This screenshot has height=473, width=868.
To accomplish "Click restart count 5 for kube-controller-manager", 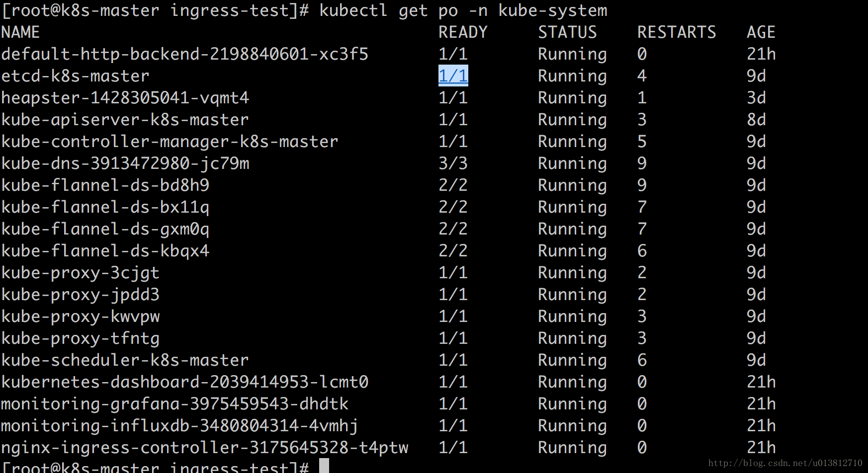I will pyautogui.click(x=642, y=142).
